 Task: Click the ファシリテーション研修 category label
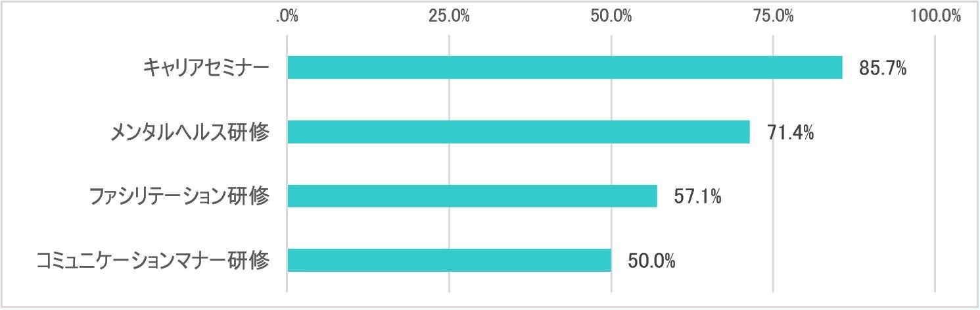pos(179,196)
